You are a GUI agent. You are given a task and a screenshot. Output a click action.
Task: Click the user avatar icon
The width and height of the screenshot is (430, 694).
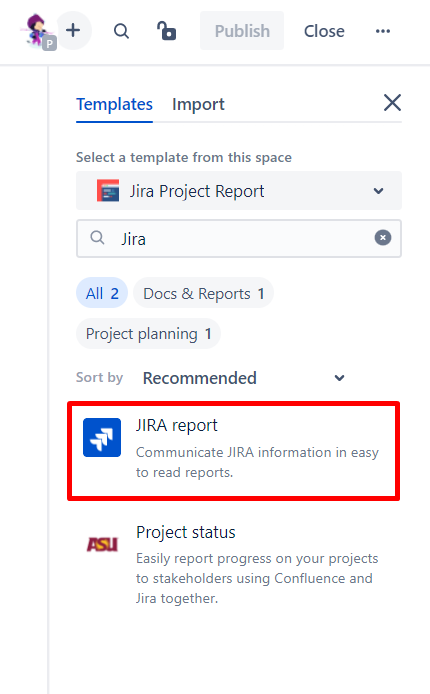click(x=37, y=30)
